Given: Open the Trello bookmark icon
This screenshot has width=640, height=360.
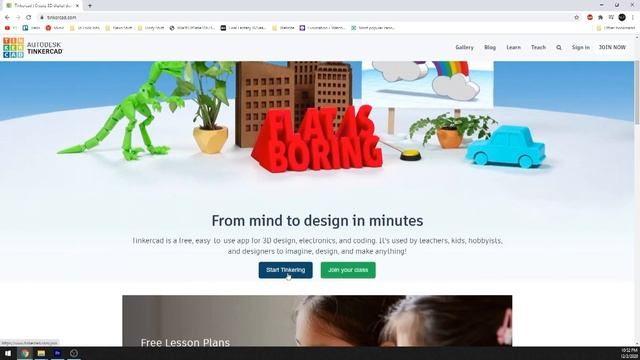Looking at the screenshot, I should point(31,28).
